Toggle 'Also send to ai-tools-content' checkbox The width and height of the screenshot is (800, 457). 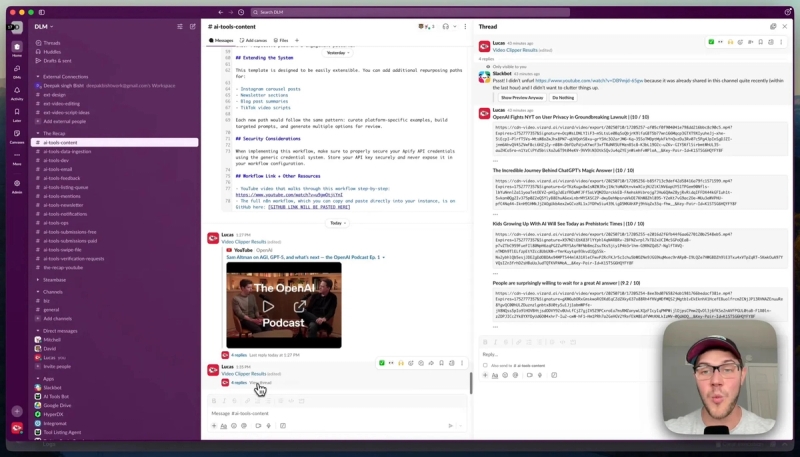pos(485,365)
